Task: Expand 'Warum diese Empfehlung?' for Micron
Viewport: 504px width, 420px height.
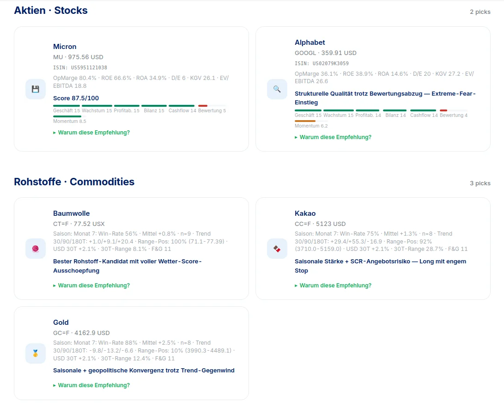Action: click(91, 133)
